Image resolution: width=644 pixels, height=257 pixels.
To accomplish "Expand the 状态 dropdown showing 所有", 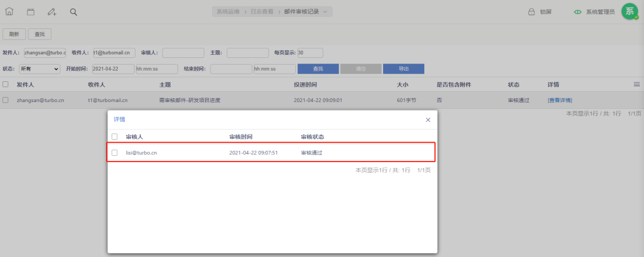I will coord(39,69).
